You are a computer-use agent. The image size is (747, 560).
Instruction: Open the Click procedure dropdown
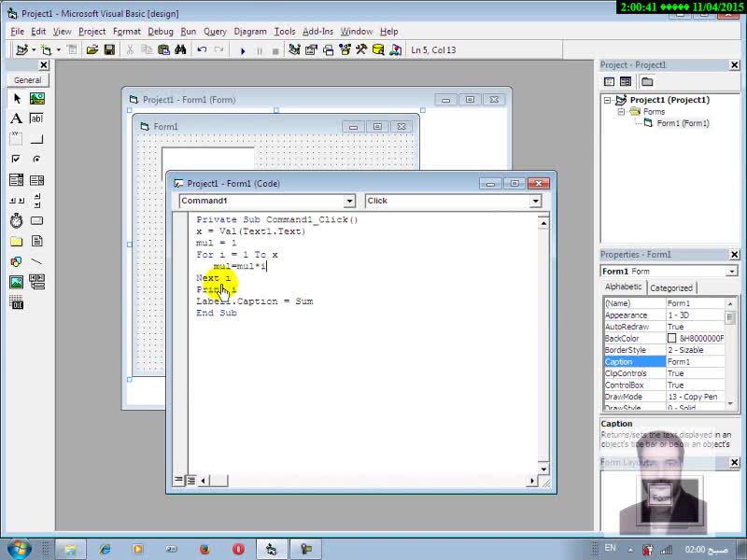coord(535,201)
